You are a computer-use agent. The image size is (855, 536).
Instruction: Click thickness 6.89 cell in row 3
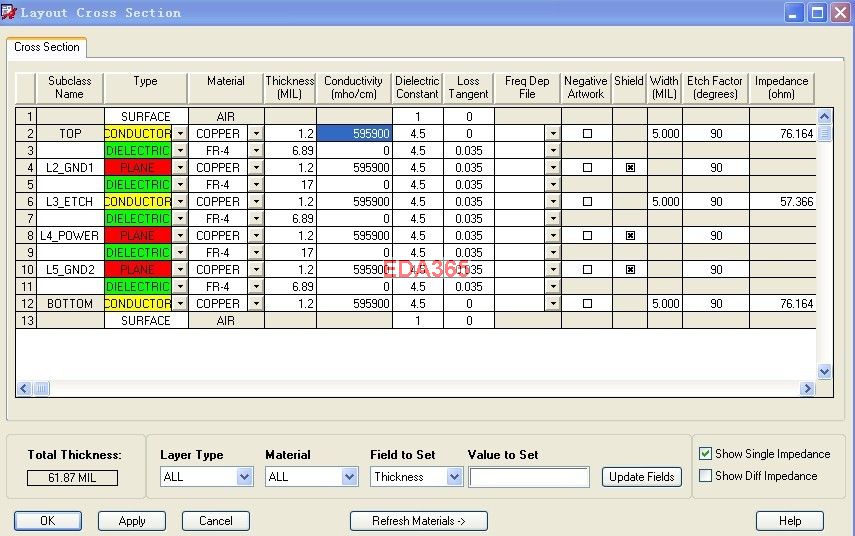(x=291, y=150)
